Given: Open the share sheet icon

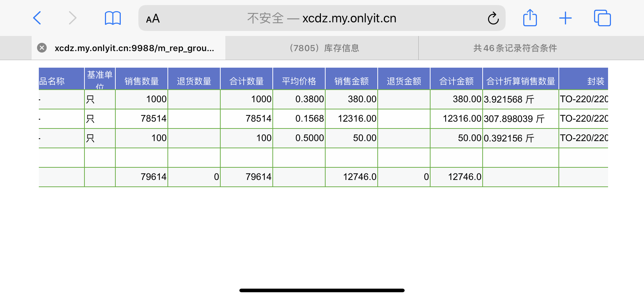Looking at the screenshot, I should [530, 18].
